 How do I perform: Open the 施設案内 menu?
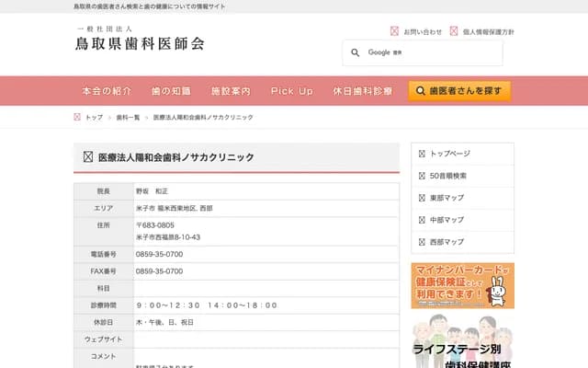[x=231, y=91]
